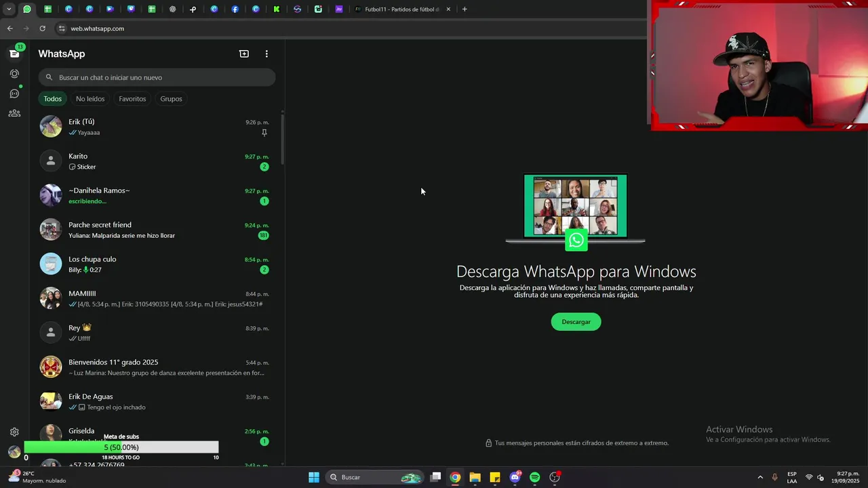Open Discord from the taskbar
This screenshot has width=868, height=488.
pos(515,477)
